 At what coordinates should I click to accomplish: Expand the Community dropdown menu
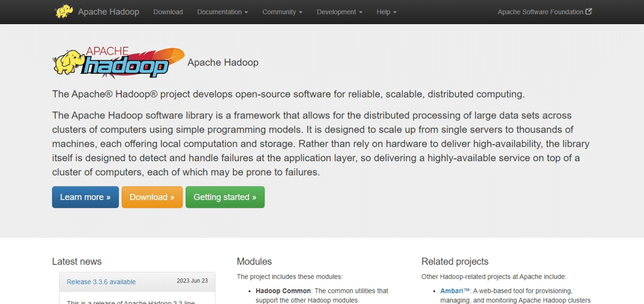point(282,12)
